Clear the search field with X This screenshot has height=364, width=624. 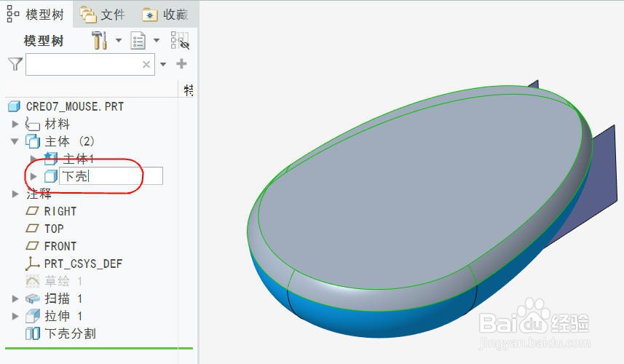146,65
